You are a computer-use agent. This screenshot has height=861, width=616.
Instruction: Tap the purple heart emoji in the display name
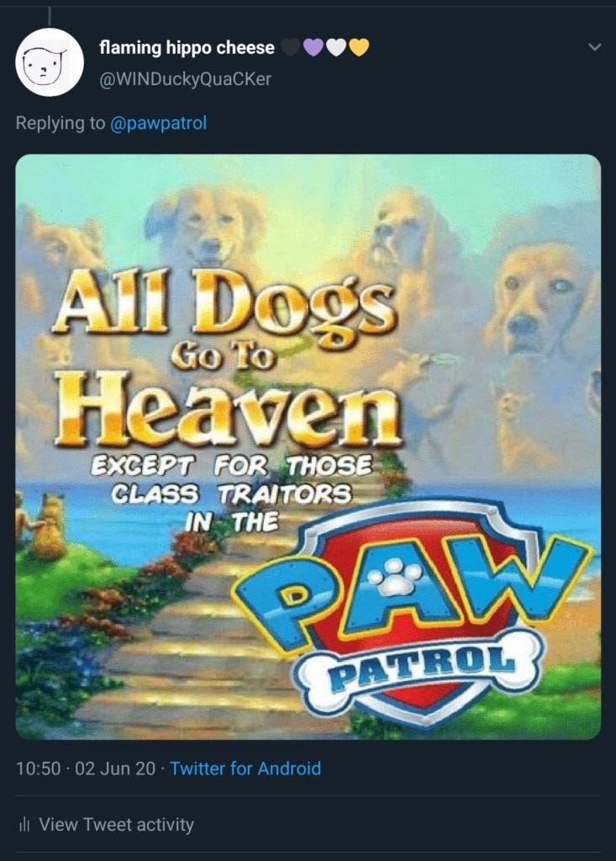(x=313, y=48)
